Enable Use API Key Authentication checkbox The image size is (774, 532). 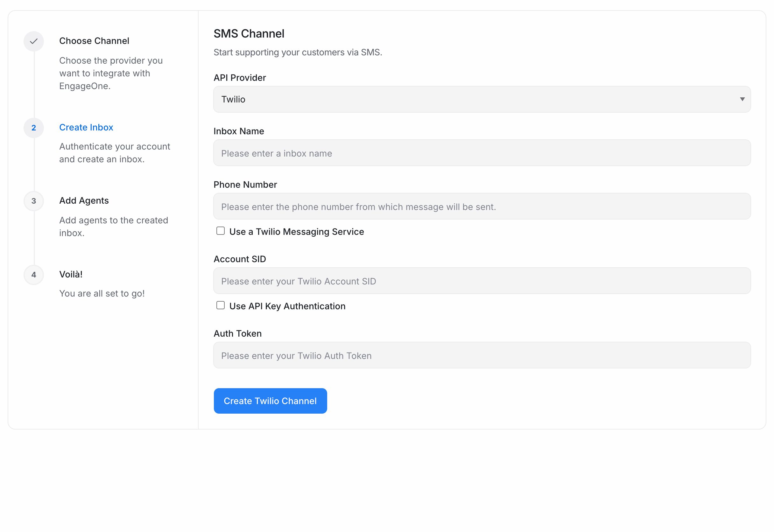point(220,305)
